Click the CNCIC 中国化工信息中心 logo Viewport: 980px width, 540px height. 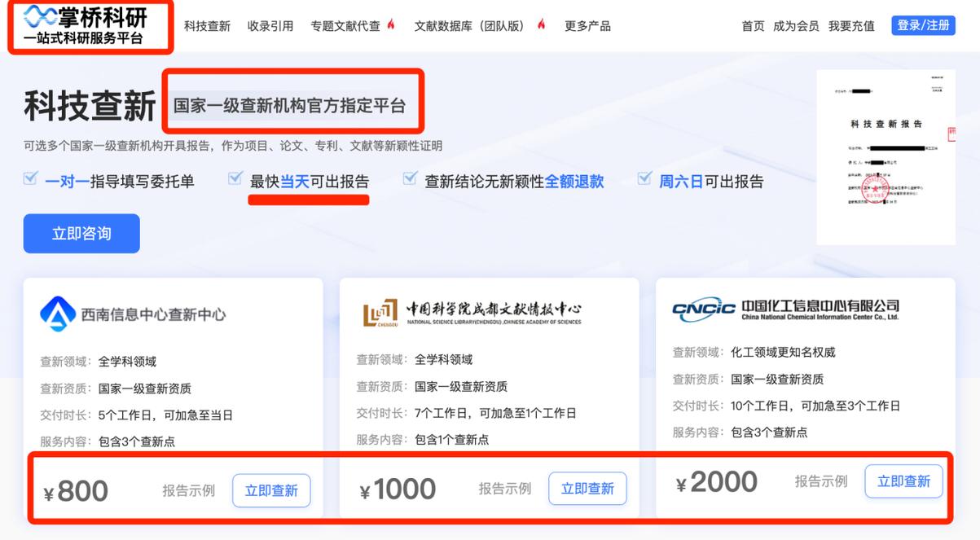pos(786,309)
